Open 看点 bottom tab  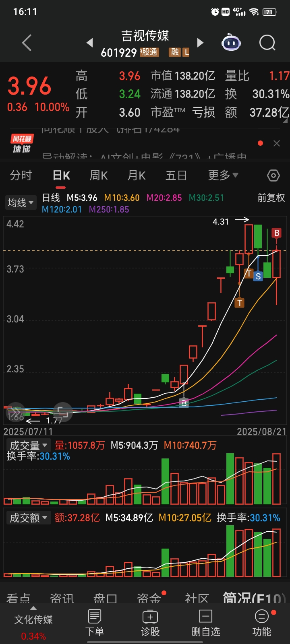(x=18, y=599)
